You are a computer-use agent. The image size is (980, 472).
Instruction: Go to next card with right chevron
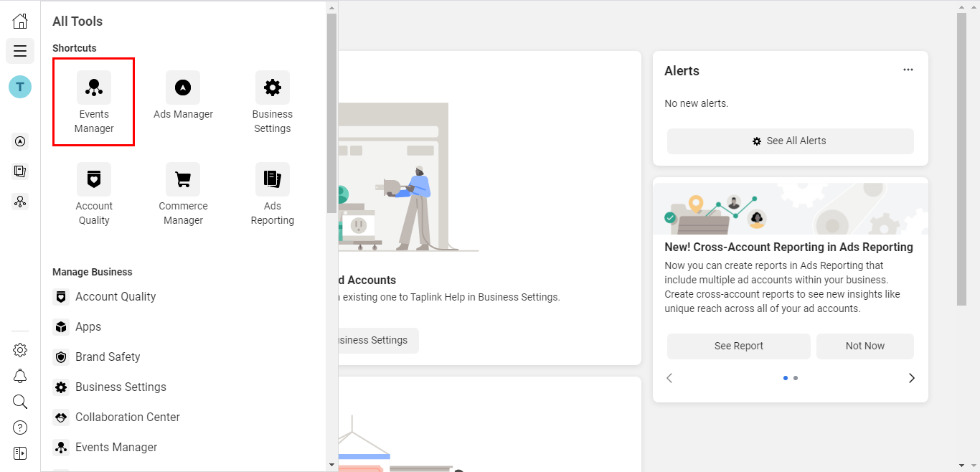tap(912, 378)
